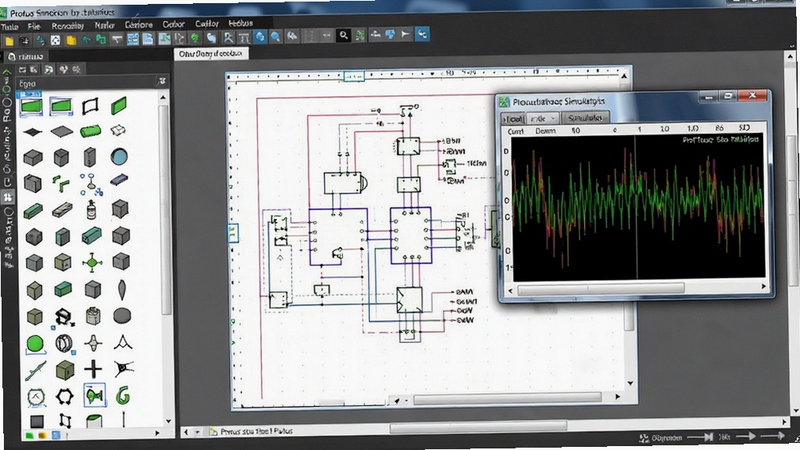The height and width of the screenshot is (450, 800).
Task: Click the blue magnifier zoom icon in toolbar
Action: coord(276,36)
